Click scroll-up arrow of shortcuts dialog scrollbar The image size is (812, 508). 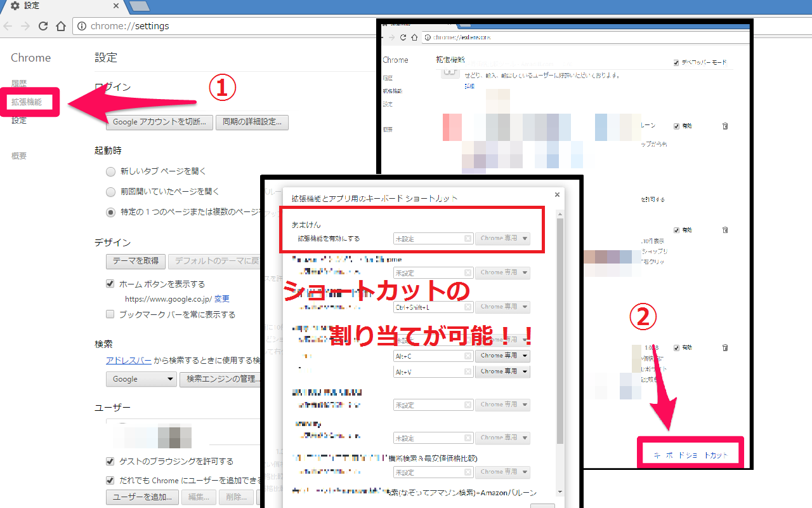point(560,213)
